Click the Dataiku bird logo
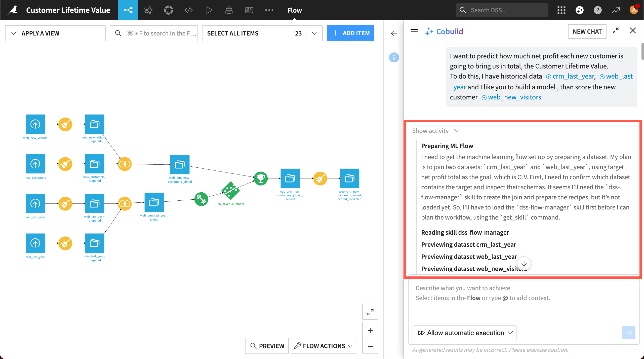Image resolution: width=644 pixels, height=359 pixels. [x=13, y=10]
